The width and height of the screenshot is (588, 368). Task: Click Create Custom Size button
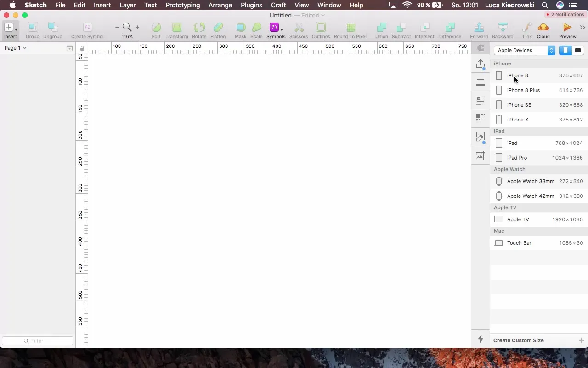point(539,340)
